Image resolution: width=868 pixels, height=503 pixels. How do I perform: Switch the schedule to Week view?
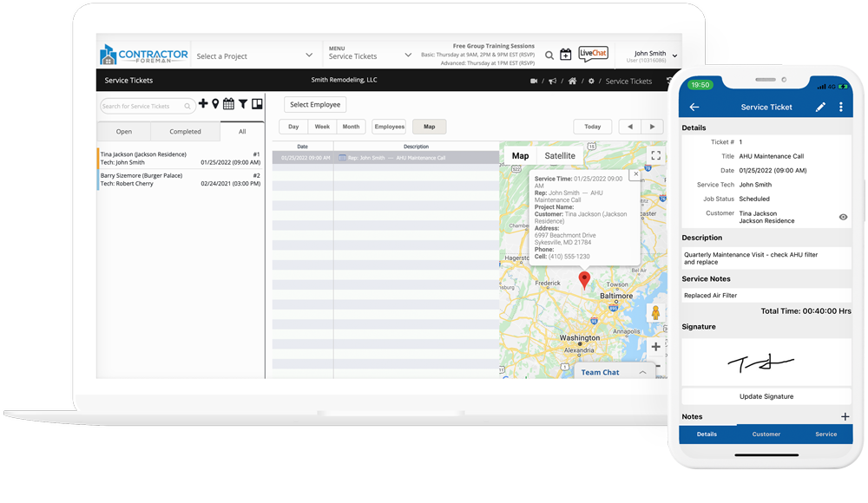(x=322, y=127)
